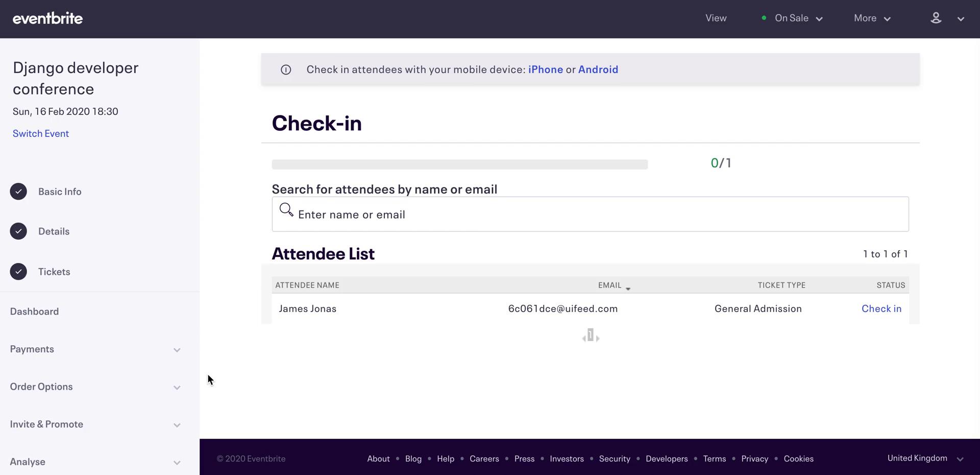
Task: Click the 1 to 1 of 1 count
Action: coord(886,254)
